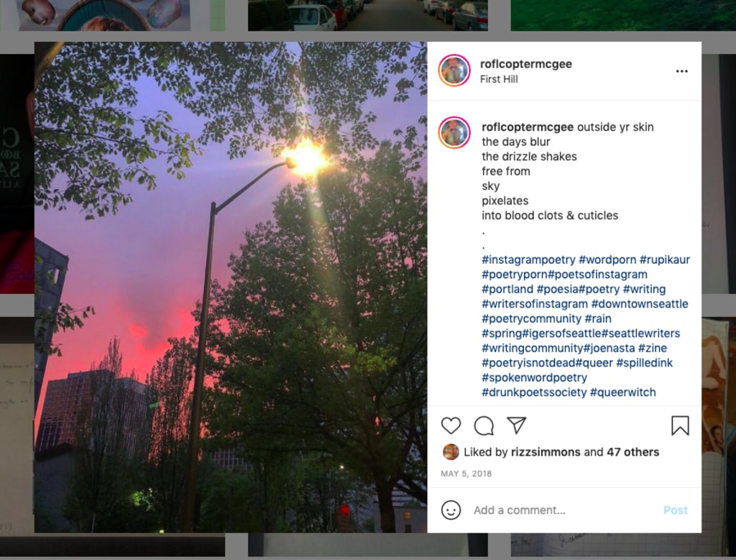Open the First Hill location link
Screen dimensions: 736x560
tap(499, 79)
